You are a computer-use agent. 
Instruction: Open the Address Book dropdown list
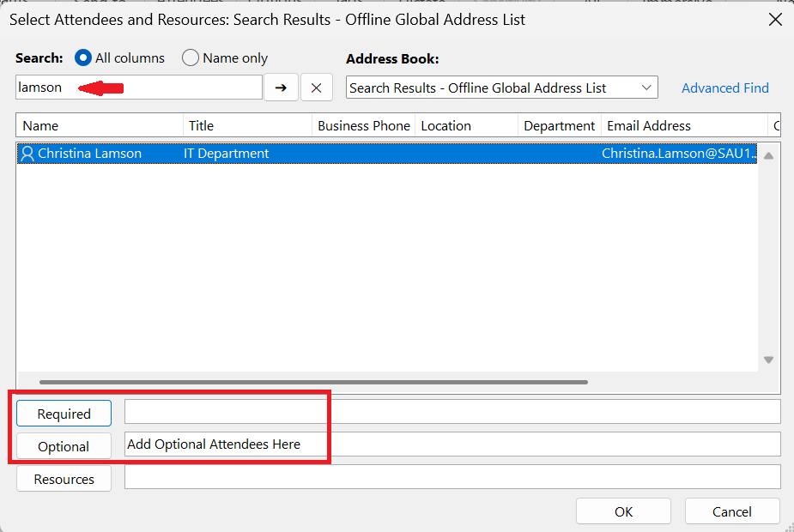pyautogui.click(x=646, y=88)
